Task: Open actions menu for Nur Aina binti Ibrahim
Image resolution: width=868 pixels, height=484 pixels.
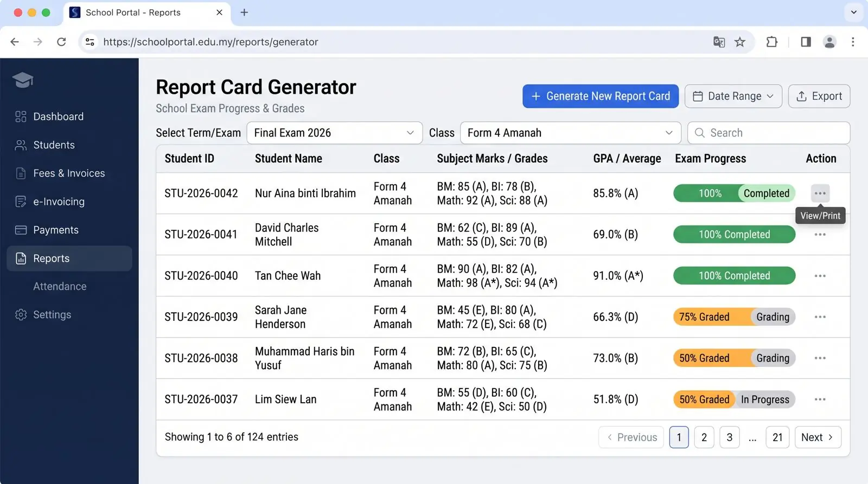Action: tap(820, 193)
